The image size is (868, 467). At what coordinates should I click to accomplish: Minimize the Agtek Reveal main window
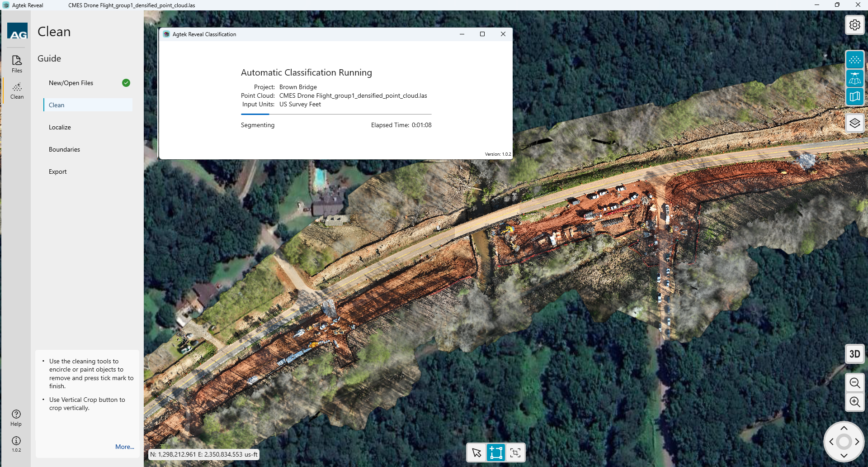pyautogui.click(x=817, y=5)
